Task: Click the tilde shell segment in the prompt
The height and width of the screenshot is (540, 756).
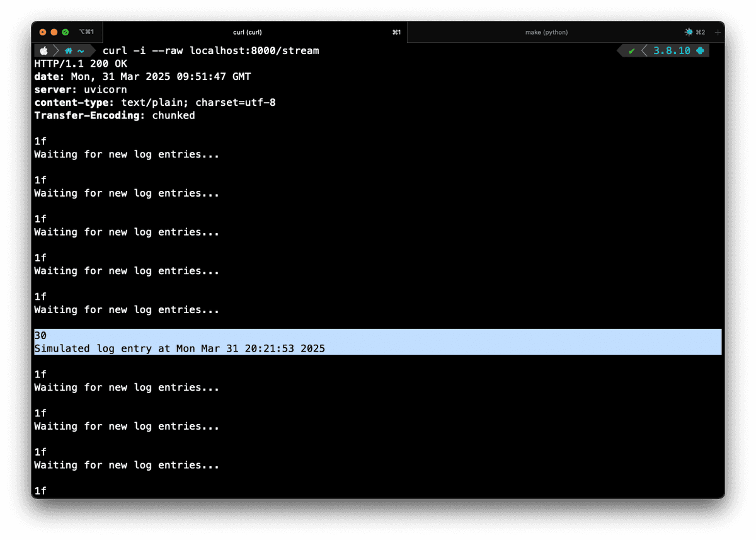Action: pyautogui.click(x=81, y=50)
